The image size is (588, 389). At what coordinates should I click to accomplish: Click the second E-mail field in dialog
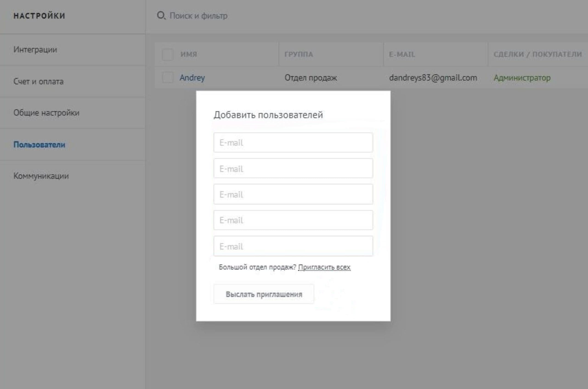(x=293, y=168)
